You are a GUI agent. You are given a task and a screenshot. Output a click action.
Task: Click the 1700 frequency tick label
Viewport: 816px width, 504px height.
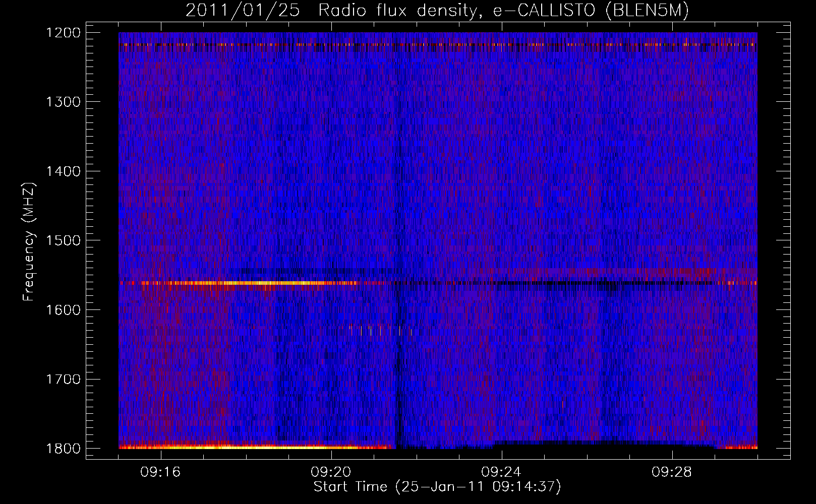tap(63, 379)
